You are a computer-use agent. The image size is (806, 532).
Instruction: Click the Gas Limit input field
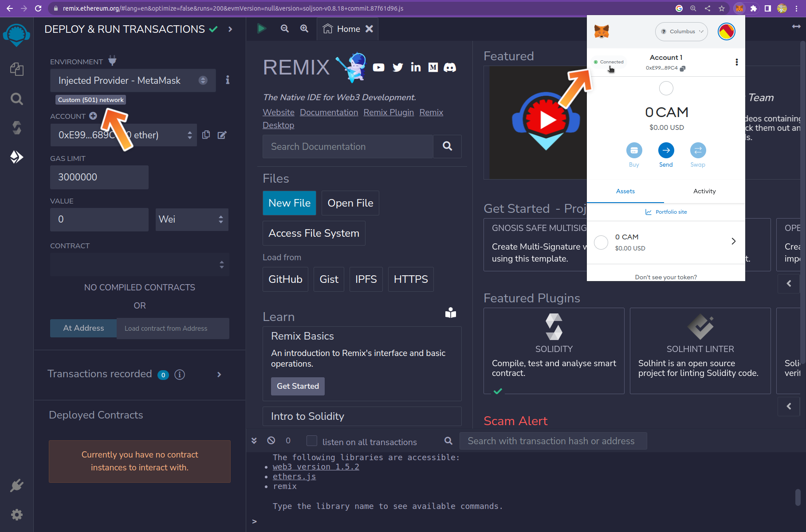pos(99,177)
